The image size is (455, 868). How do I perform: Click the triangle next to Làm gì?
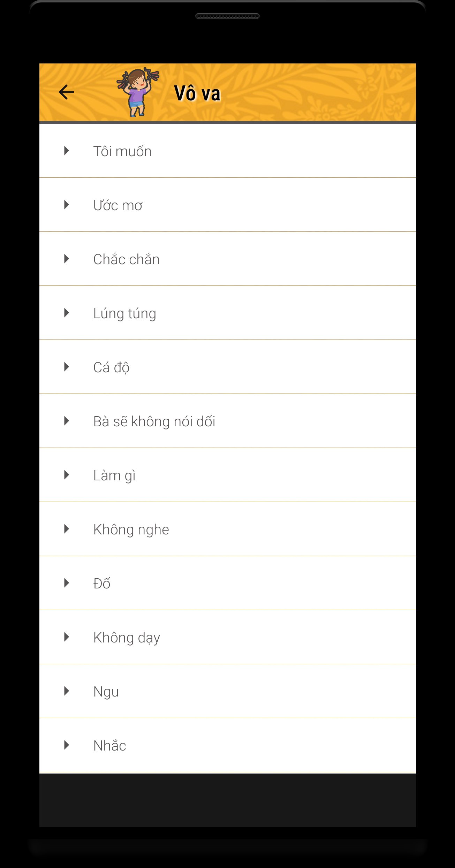pos(67,475)
